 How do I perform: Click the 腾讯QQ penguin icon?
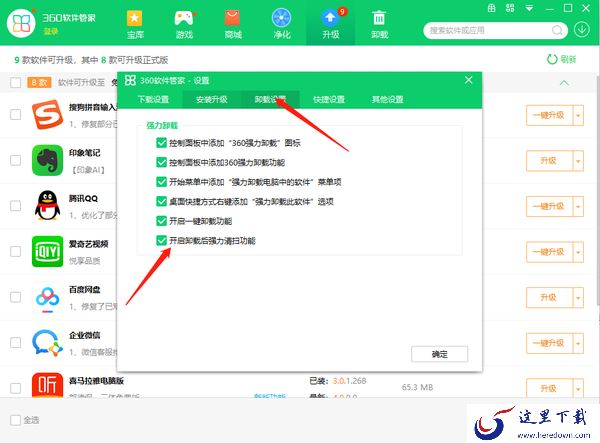(47, 205)
